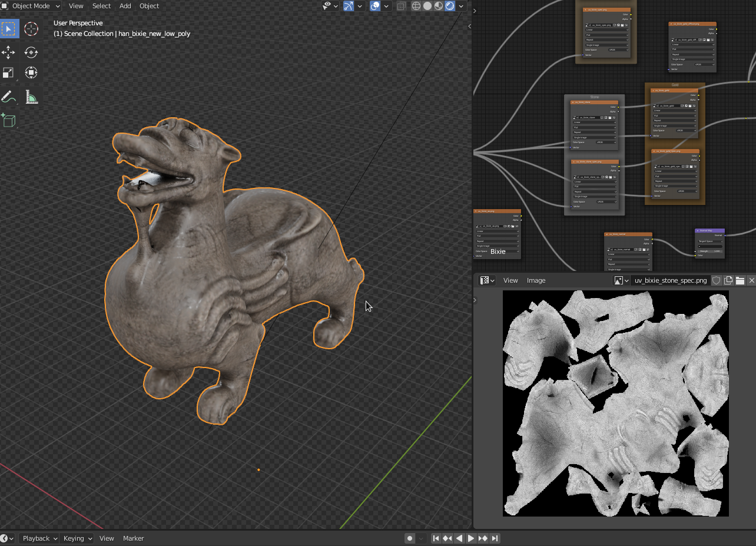Toggle X-ray mode in viewport header
Screen dimensions: 756x546
click(402, 6)
